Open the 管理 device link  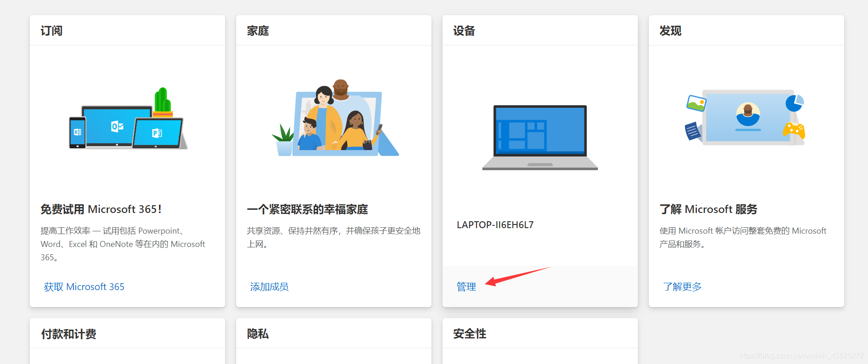(466, 287)
